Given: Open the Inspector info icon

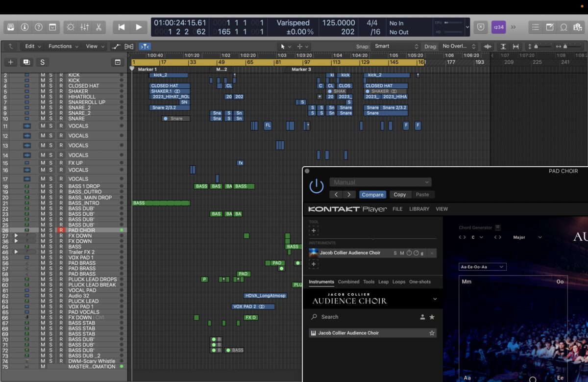Looking at the screenshot, I should tap(24, 27).
